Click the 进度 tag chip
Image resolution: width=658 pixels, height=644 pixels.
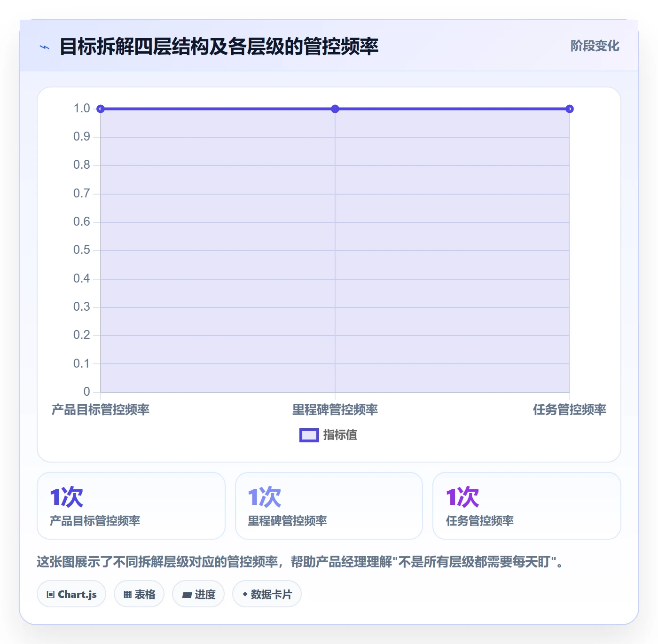(x=198, y=594)
